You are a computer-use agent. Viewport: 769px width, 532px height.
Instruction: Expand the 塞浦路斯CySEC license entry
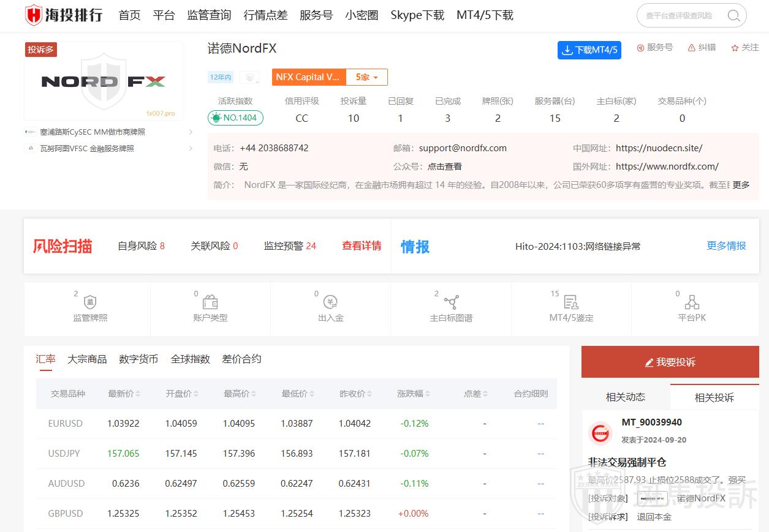click(x=191, y=132)
